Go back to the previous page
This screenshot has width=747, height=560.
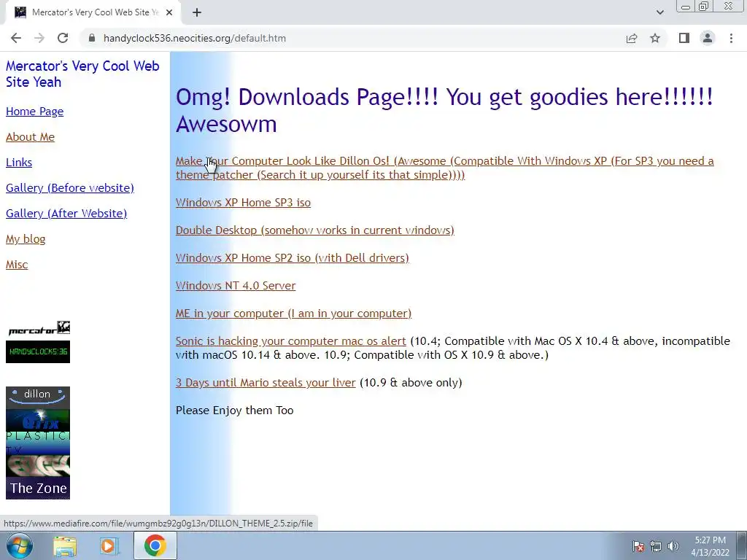[16, 38]
